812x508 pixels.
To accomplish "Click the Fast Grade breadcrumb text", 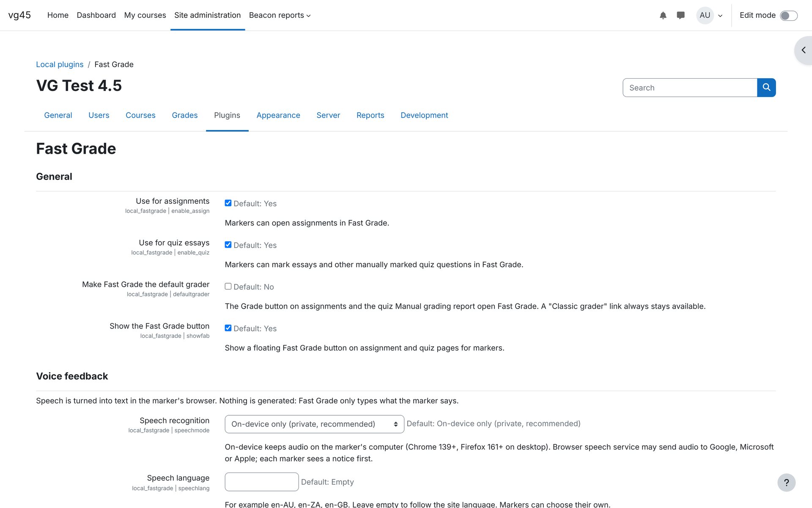I will click(x=114, y=64).
